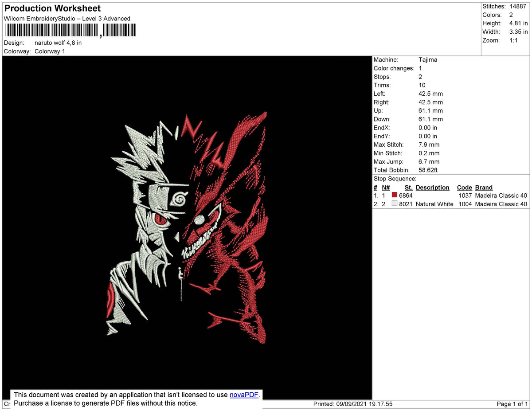Select the Colorway 1 field
The height and width of the screenshot is (411, 532).
(x=50, y=51)
